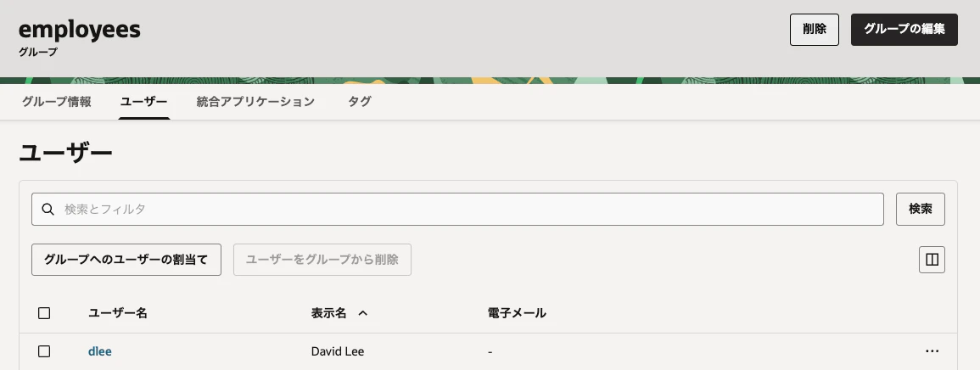The image size is (980, 370).
Task: Tick the select-all users checkbox in header
Action: coord(44,313)
